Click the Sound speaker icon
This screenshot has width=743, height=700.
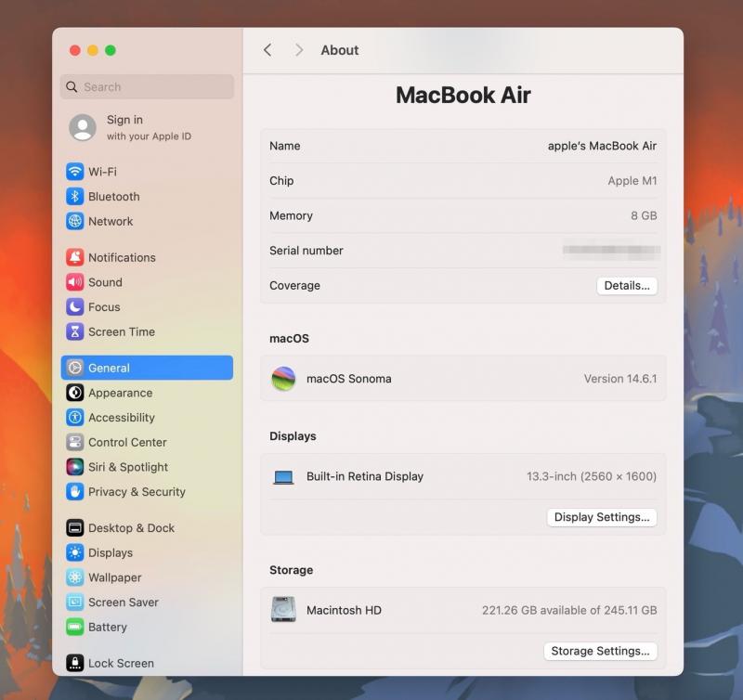(x=75, y=282)
